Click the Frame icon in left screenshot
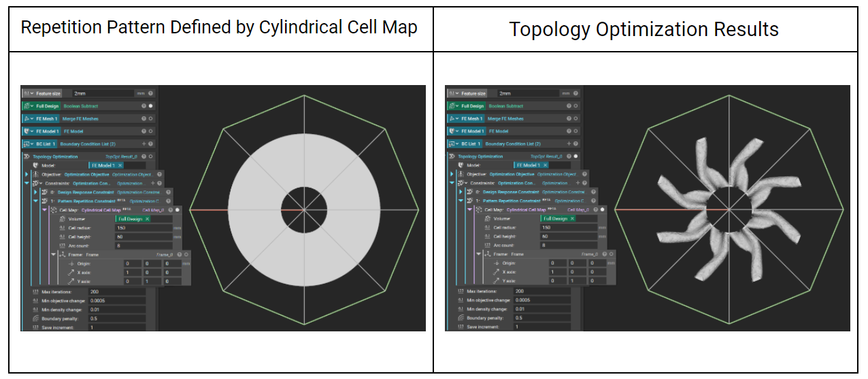Screen dimensions: 868x379 point(63,254)
